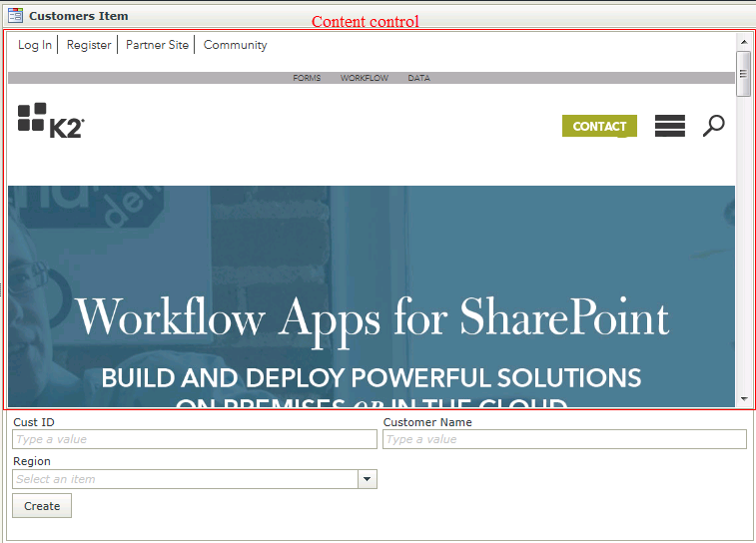Screen dimensions: 756x543
Task: Open the K2 logo home link
Action: (51, 121)
